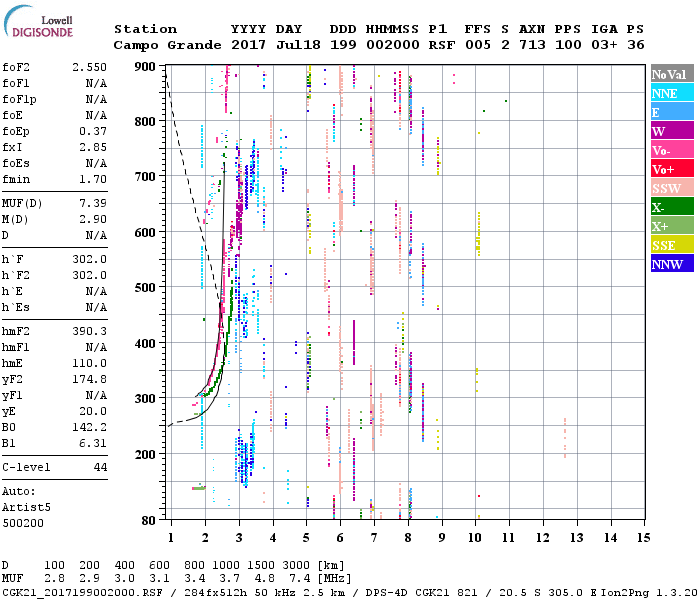Click the hmF2 value 390.3
This screenshot has width=700, height=600.
(90, 330)
